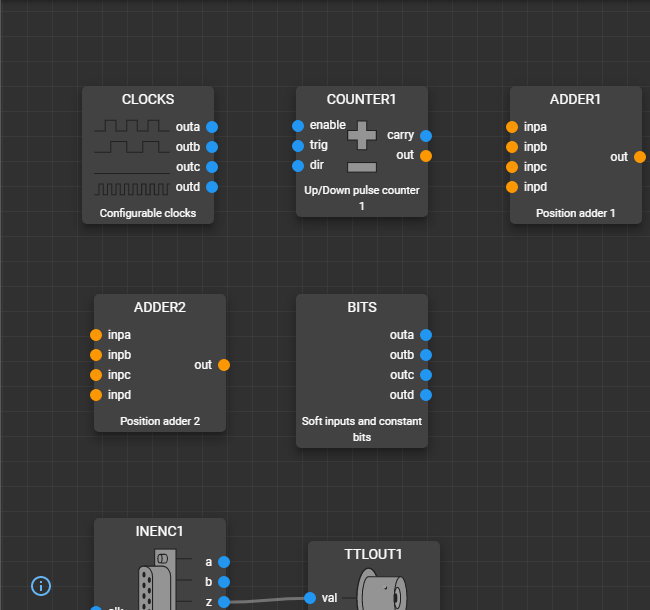Click INENC1 z output port
This screenshot has height=610, width=650.
[224, 602]
